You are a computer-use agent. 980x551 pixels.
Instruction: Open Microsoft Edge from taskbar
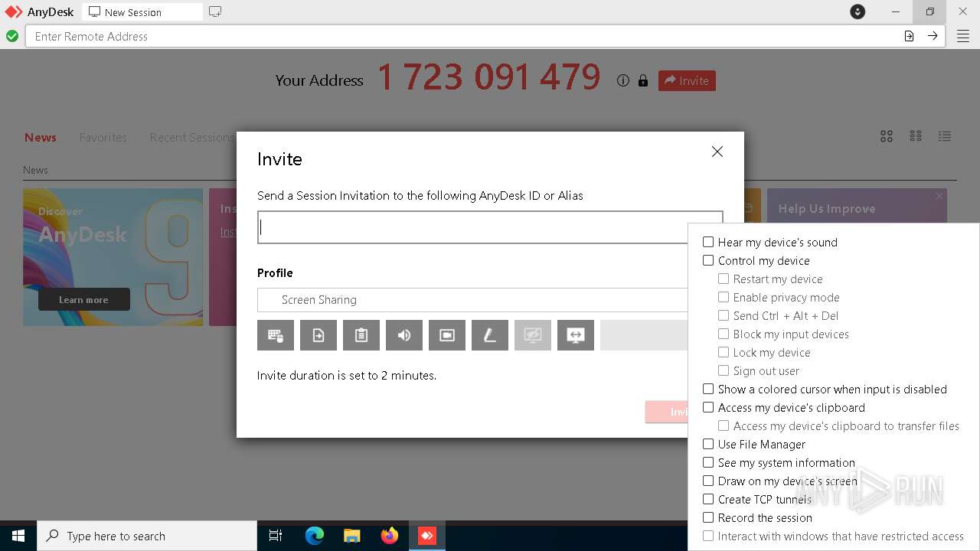click(x=315, y=536)
